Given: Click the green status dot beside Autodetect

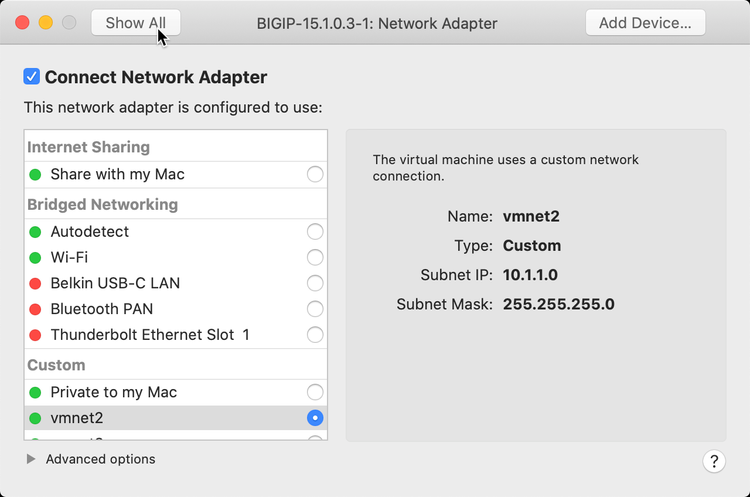Looking at the screenshot, I should pos(36,232).
